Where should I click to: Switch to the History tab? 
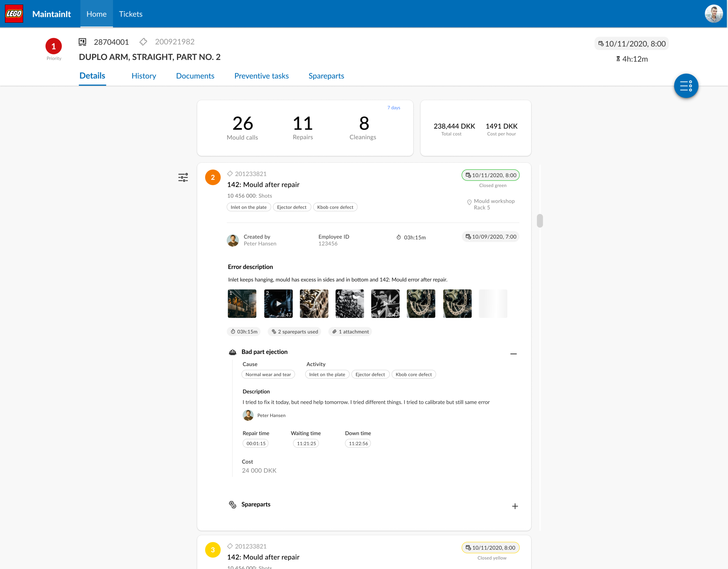point(144,76)
